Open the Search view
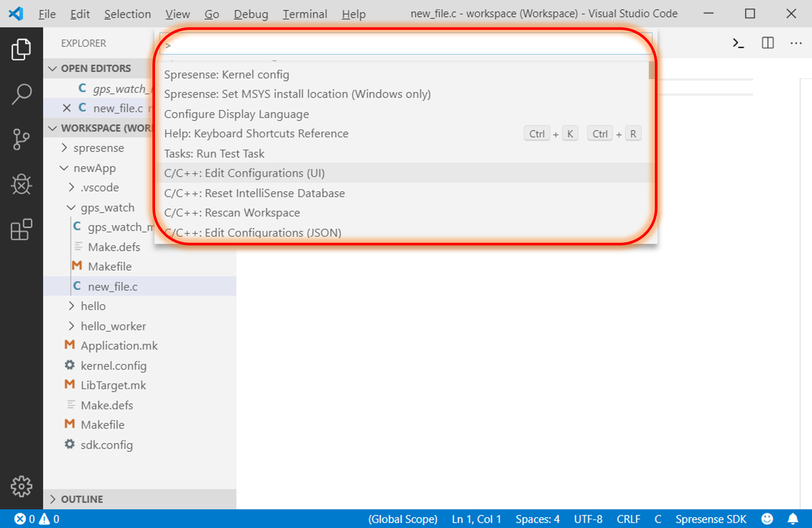Viewport: 812px width, 528px height. pos(21,93)
